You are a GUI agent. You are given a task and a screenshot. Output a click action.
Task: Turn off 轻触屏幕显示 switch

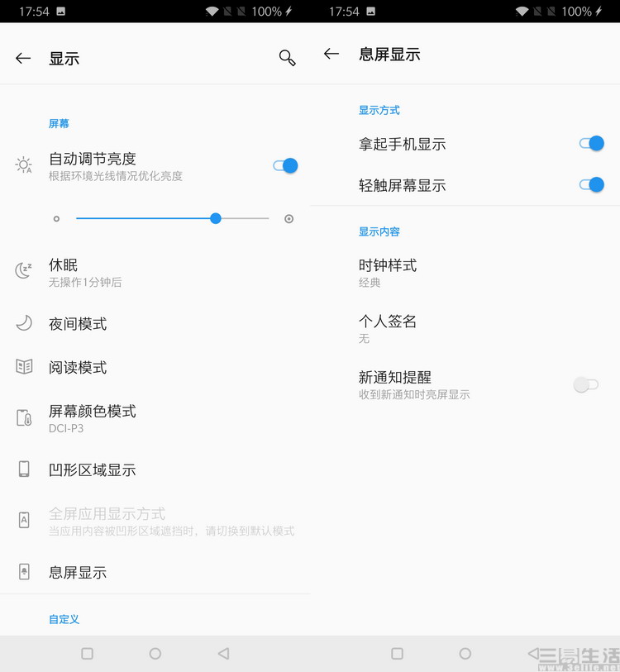tap(591, 185)
